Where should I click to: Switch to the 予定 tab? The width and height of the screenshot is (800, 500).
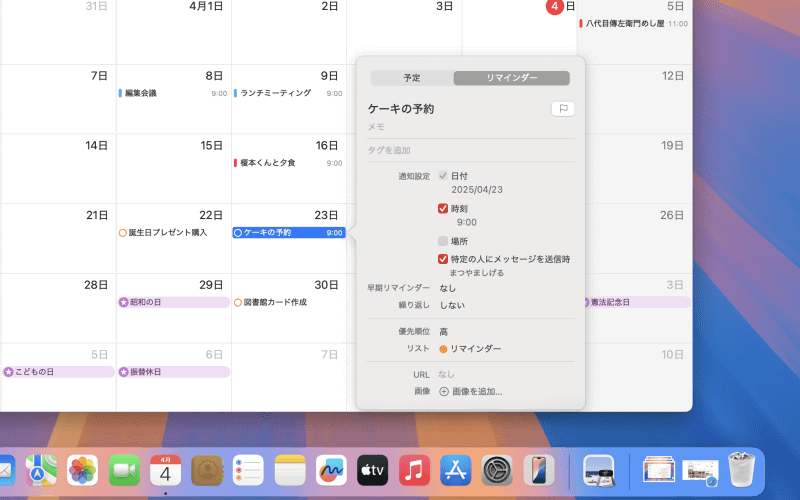[412, 78]
